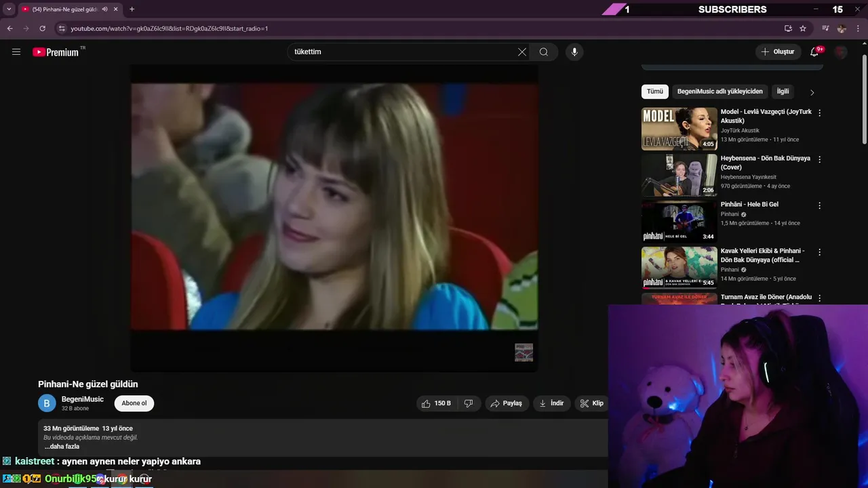The height and width of the screenshot is (488, 868).
Task: Click the 33 Mn görüntüleme text
Action: [x=71, y=428]
